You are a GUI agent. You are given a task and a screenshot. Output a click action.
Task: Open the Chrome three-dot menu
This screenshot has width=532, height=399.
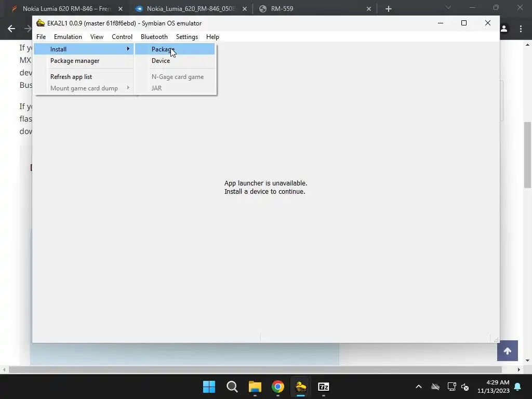(521, 29)
